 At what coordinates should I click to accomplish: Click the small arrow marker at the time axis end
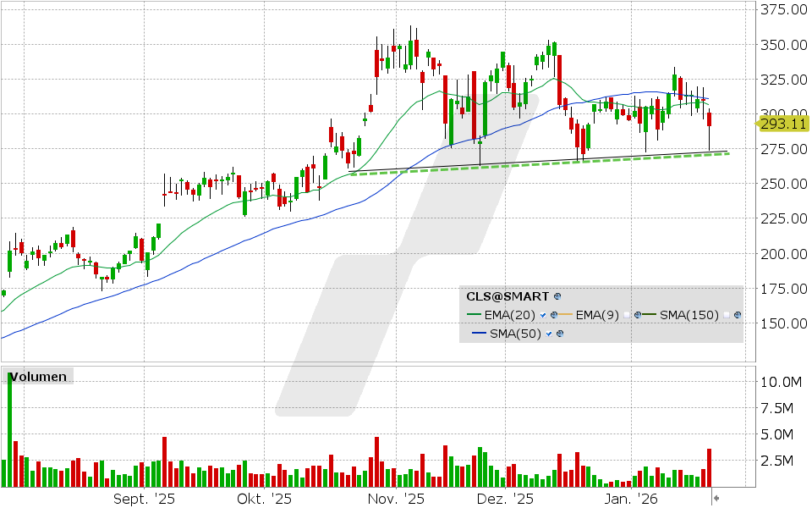tap(716, 499)
